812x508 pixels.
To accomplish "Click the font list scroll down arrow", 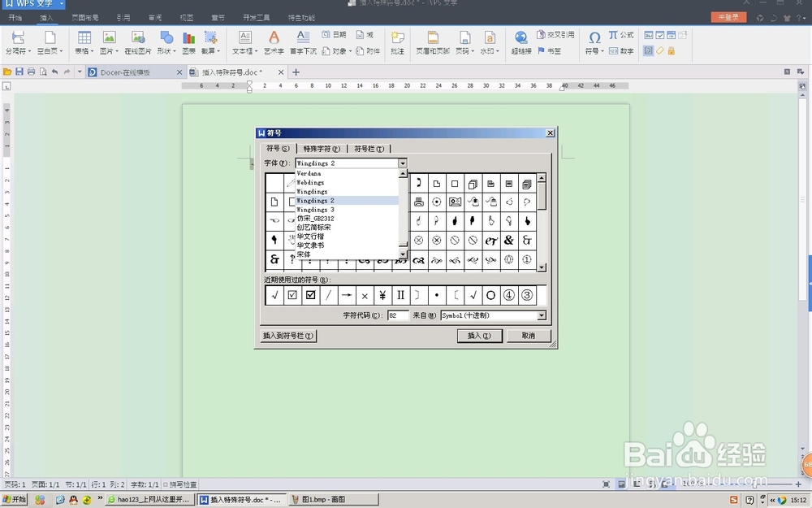I will pyautogui.click(x=403, y=254).
